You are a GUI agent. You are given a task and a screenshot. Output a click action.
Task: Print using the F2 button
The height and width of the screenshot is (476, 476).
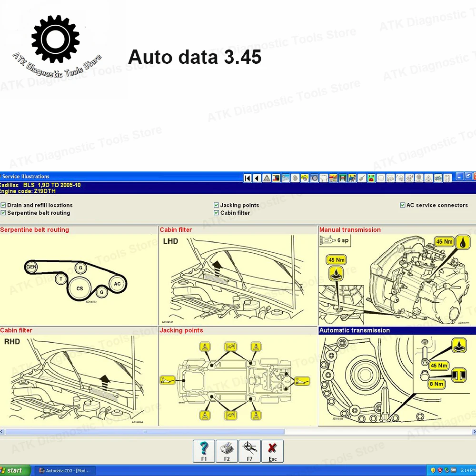click(227, 451)
